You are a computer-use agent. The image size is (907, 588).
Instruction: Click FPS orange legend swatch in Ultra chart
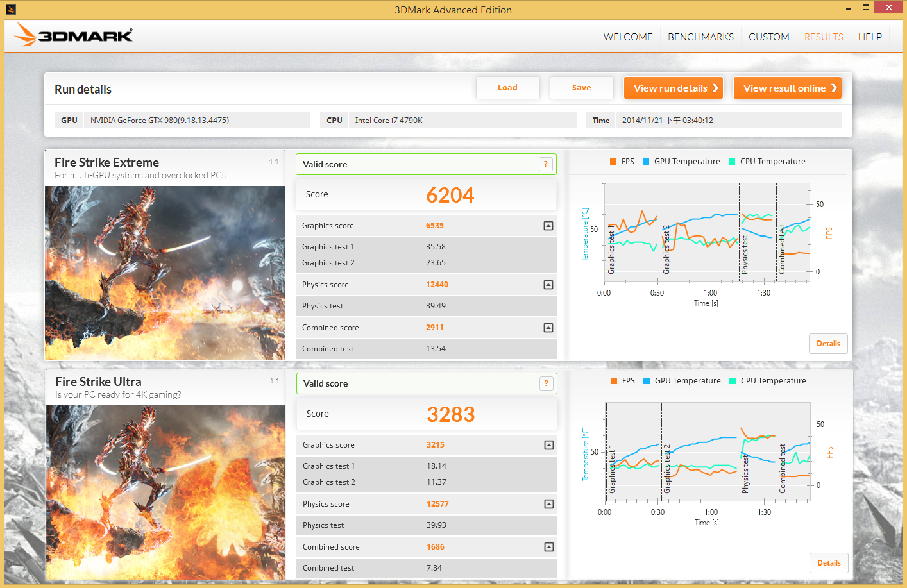[614, 381]
